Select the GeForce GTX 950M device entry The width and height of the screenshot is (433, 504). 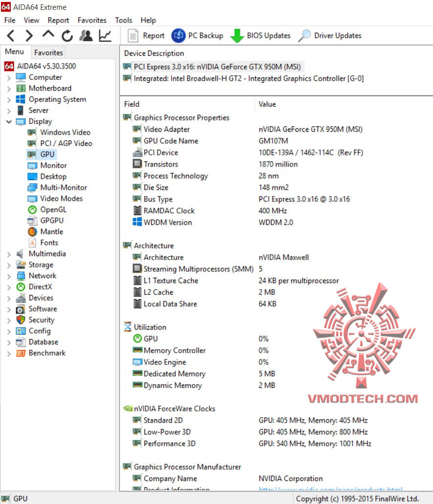pos(213,67)
